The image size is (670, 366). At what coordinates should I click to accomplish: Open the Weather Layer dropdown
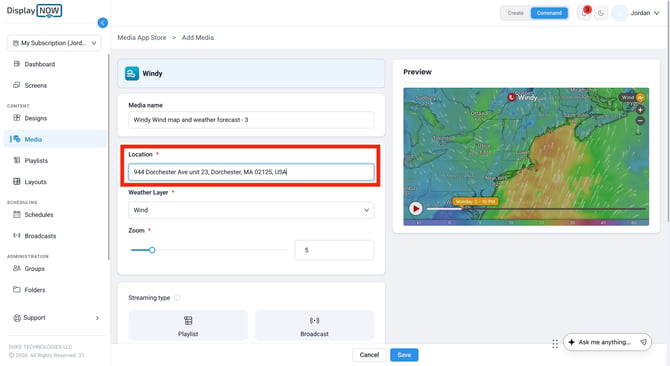[x=251, y=210]
